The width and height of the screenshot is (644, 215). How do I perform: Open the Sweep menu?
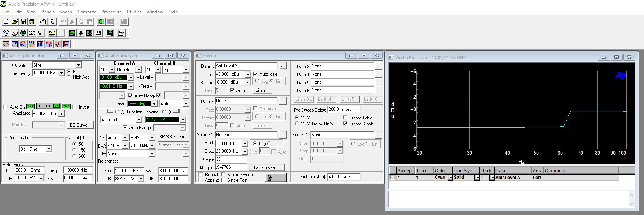coord(65,12)
